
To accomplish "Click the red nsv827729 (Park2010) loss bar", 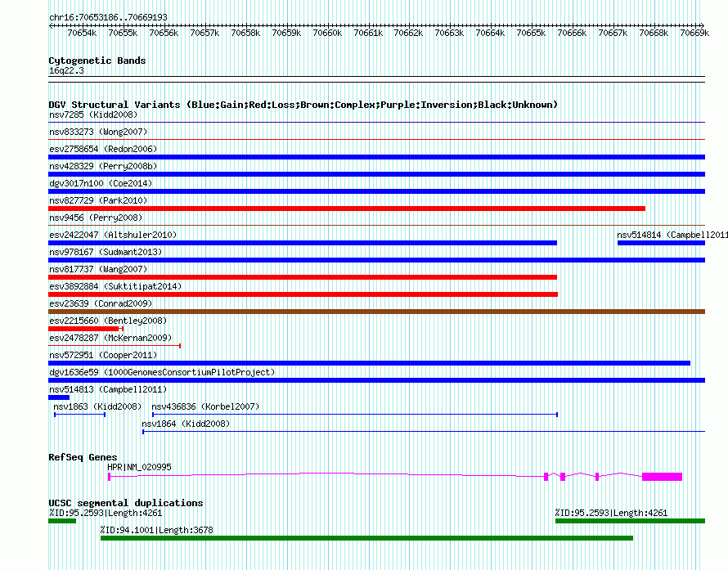I will coord(347,209).
